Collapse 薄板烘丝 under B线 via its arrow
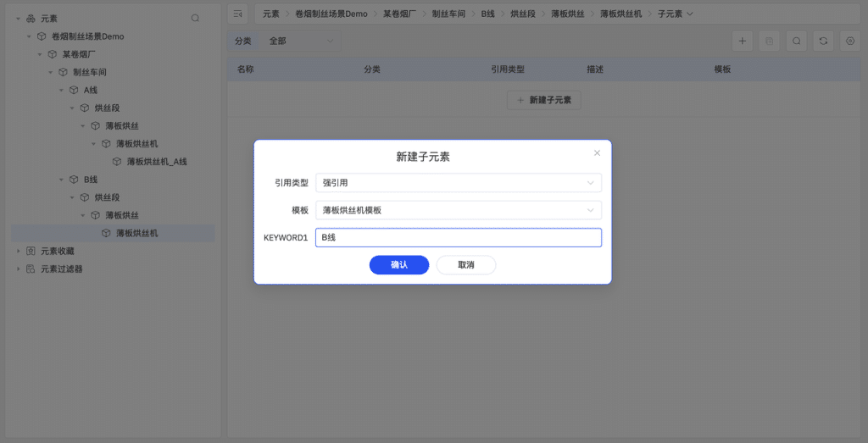This screenshot has width=868, height=443. [83, 215]
